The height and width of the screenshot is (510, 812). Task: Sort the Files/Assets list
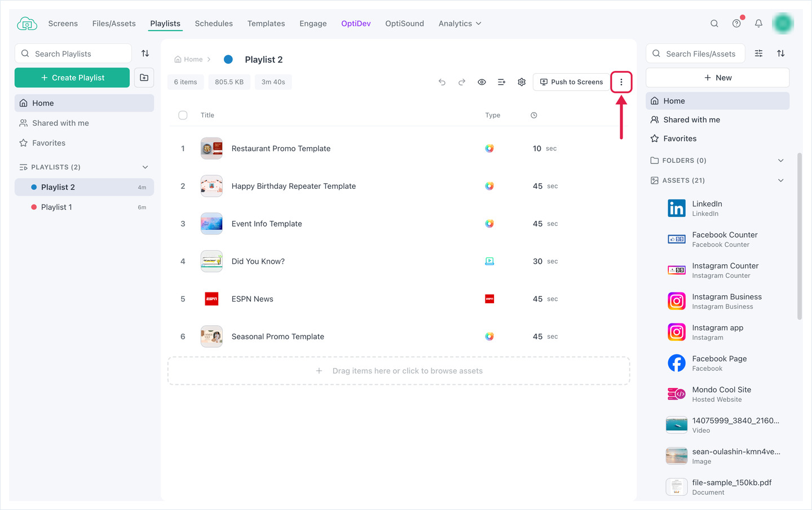pyautogui.click(x=781, y=54)
